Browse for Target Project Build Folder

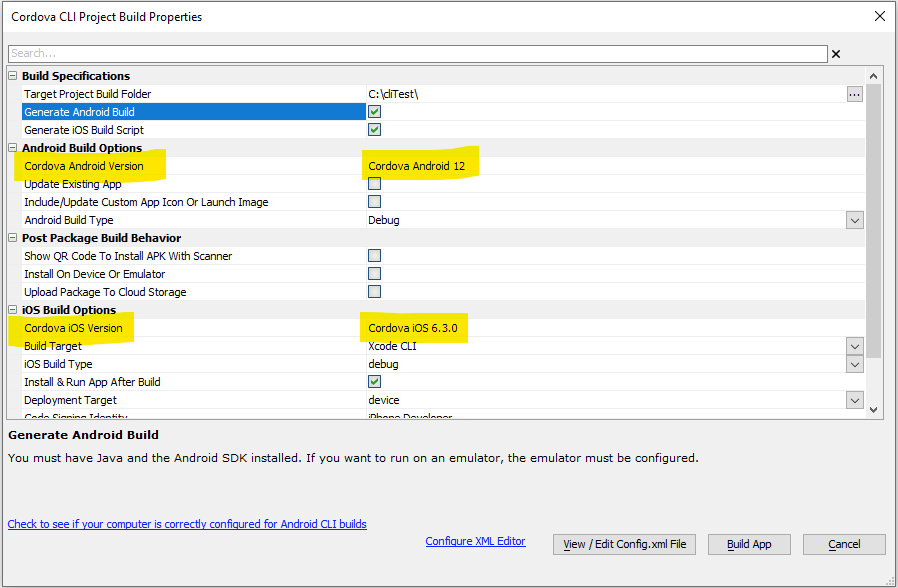[x=854, y=94]
